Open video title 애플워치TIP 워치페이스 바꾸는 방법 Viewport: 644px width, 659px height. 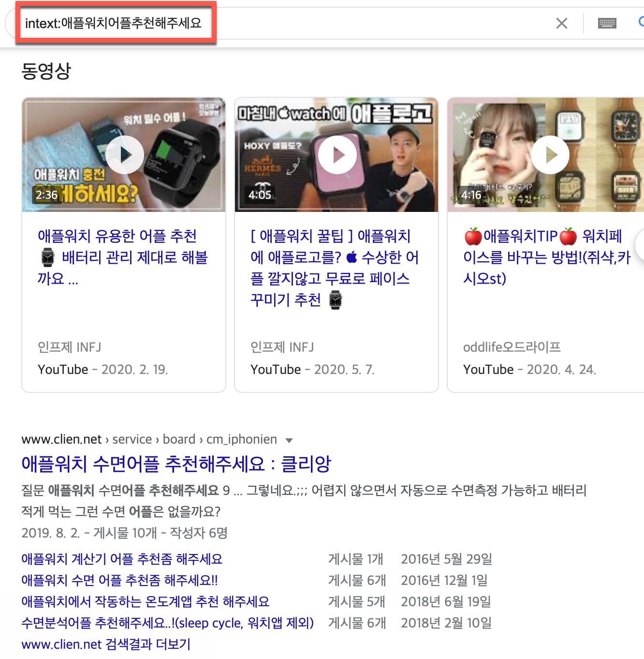547,257
